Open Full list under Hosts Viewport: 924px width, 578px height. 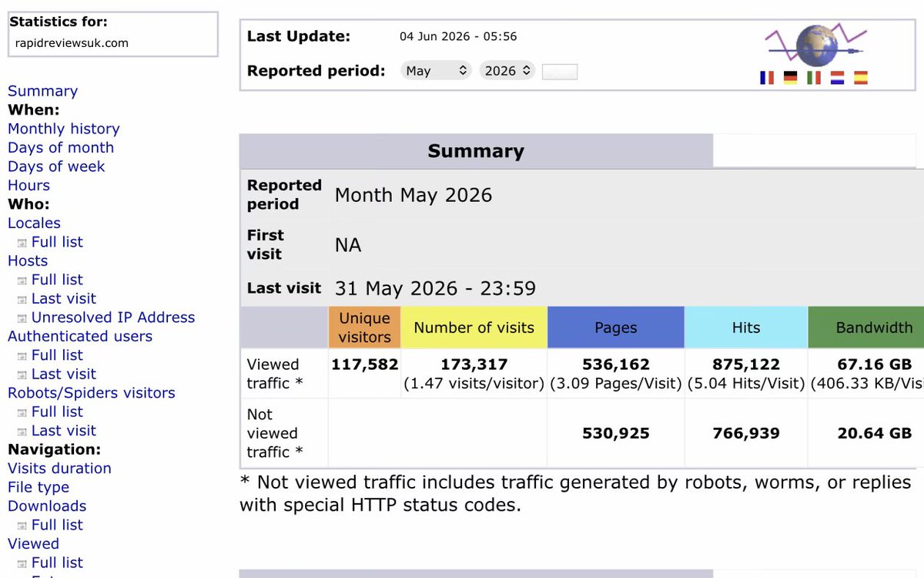pos(57,280)
